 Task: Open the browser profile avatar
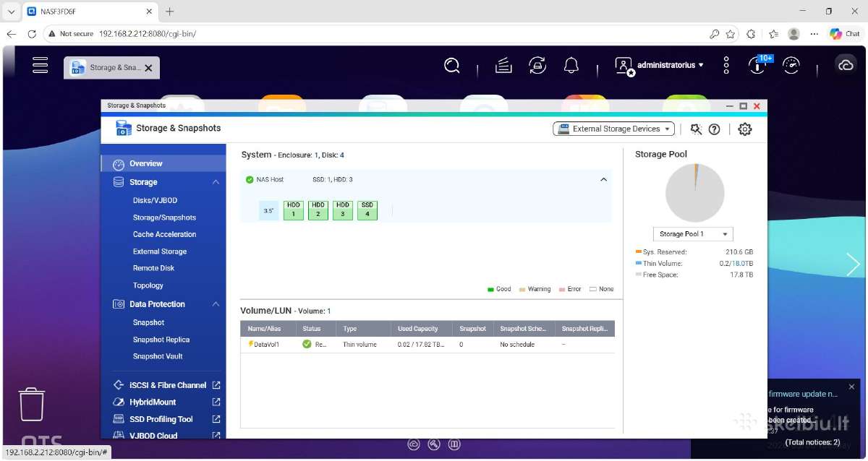794,34
